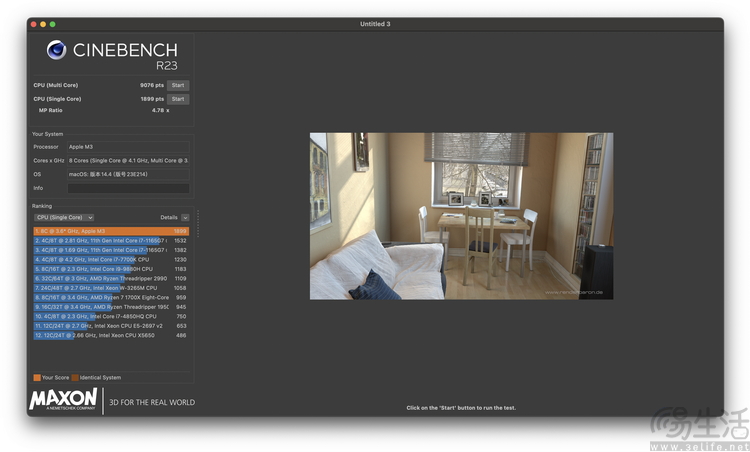750x452 pixels.
Task: Select the Apple M3 ranking row
Action: (x=111, y=232)
